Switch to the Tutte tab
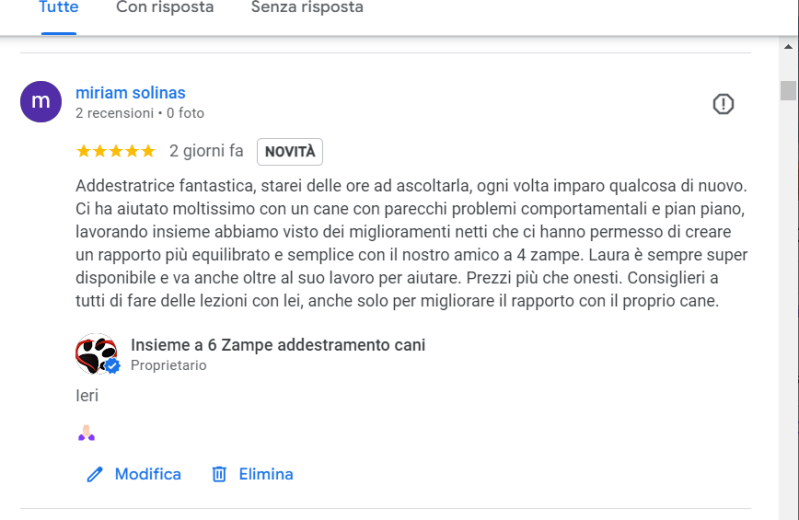Screen dimensions: 799x520 click(58, 8)
